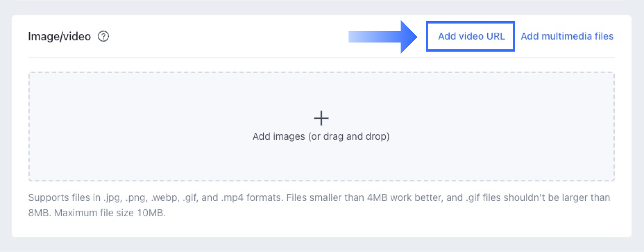Click the blue arrow pointing to video URL
This screenshot has width=644, height=252.
[x=383, y=37]
